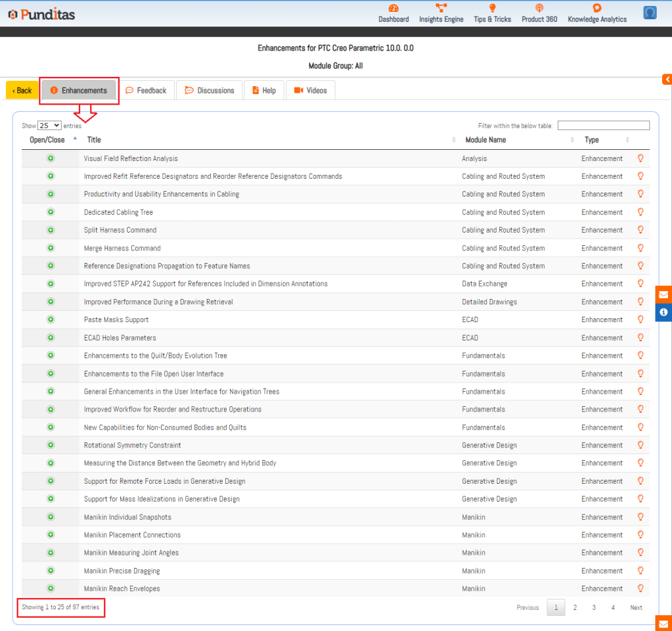Click the user profile avatar icon
The image size is (672, 631).
(x=650, y=12)
